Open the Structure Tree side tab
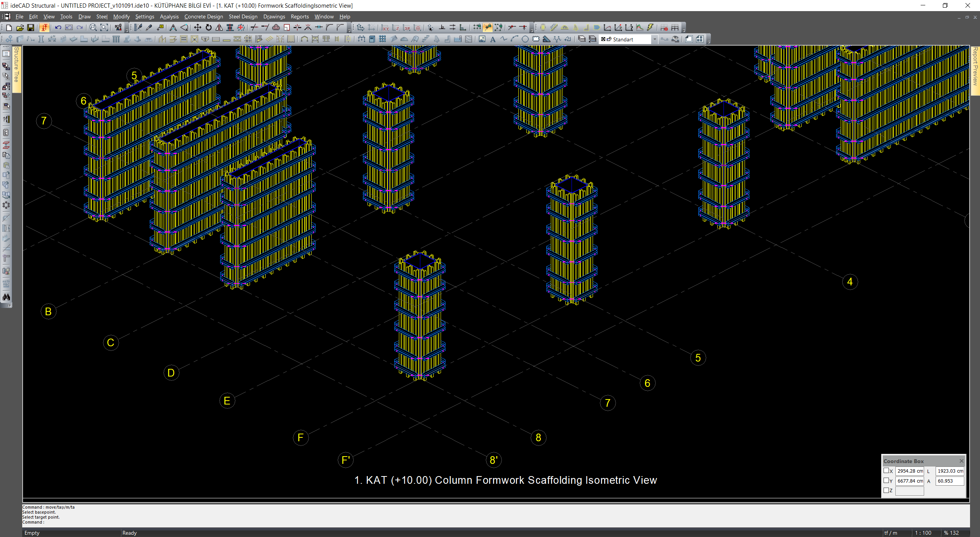The image size is (980, 537). (x=16, y=69)
